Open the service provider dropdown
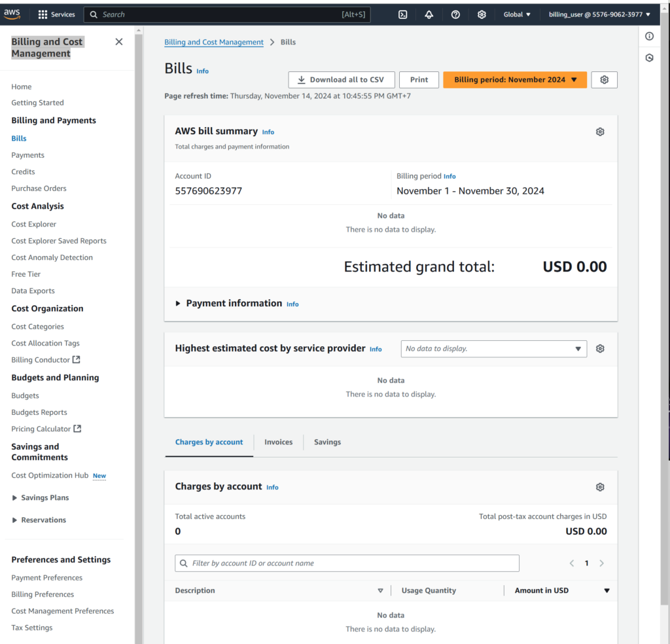This screenshot has width=670, height=644. pos(493,349)
